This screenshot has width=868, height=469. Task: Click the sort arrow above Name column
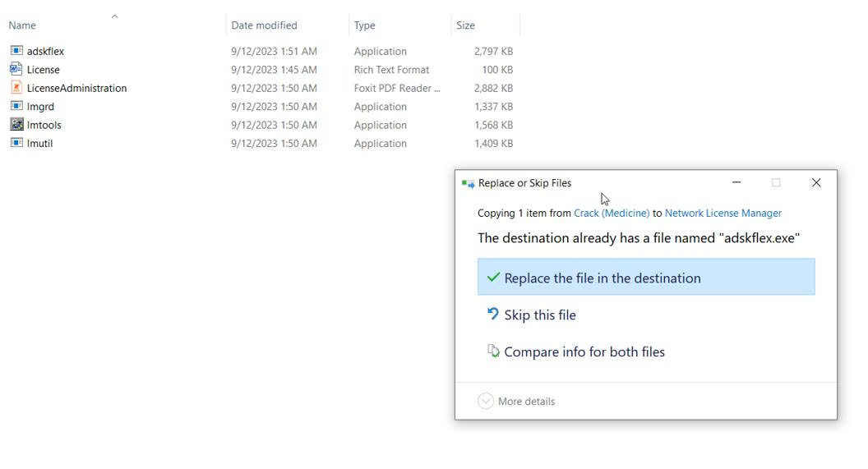pyautogui.click(x=114, y=16)
